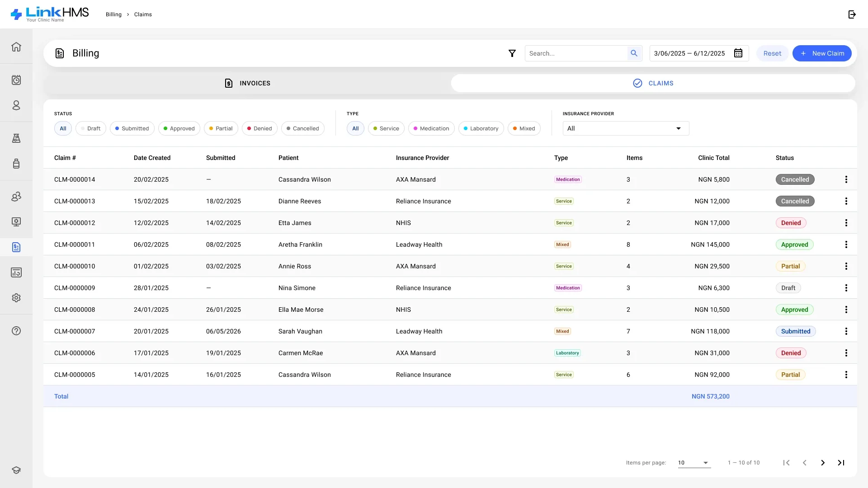The width and height of the screenshot is (868, 488).
Task: Open the appointments clock-calendar sidebar icon
Action: coord(16,80)
